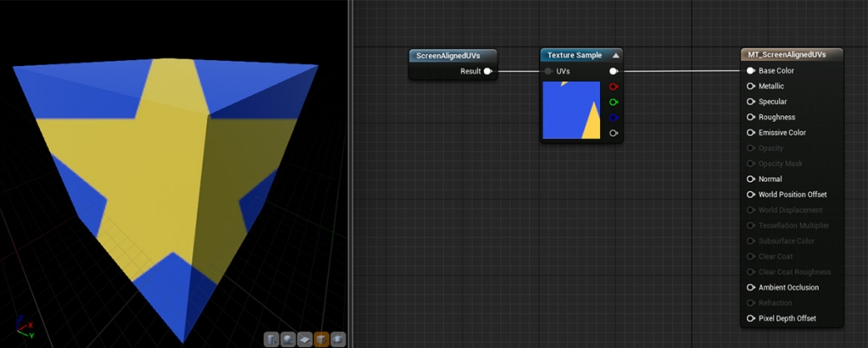Click the disabled Tessellation Multiplier pin
Image resolution: width=868 pixels, height=348 pixels.
click(751, 226)
